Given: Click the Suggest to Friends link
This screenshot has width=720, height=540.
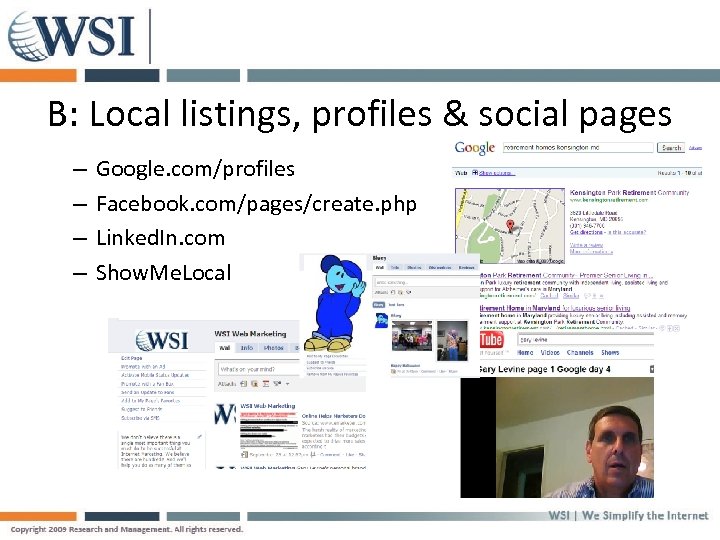Looking at the screenshot, I should tap(141, 409).
